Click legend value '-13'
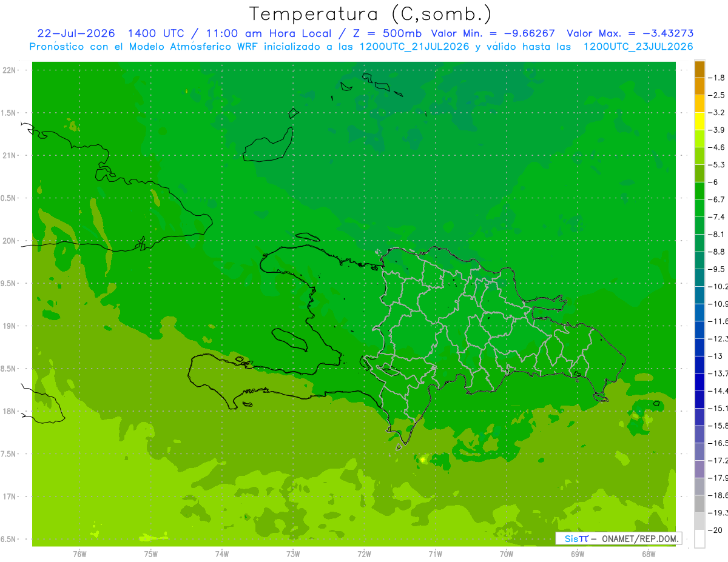This screenshot has width=728, height=562. 715,356
